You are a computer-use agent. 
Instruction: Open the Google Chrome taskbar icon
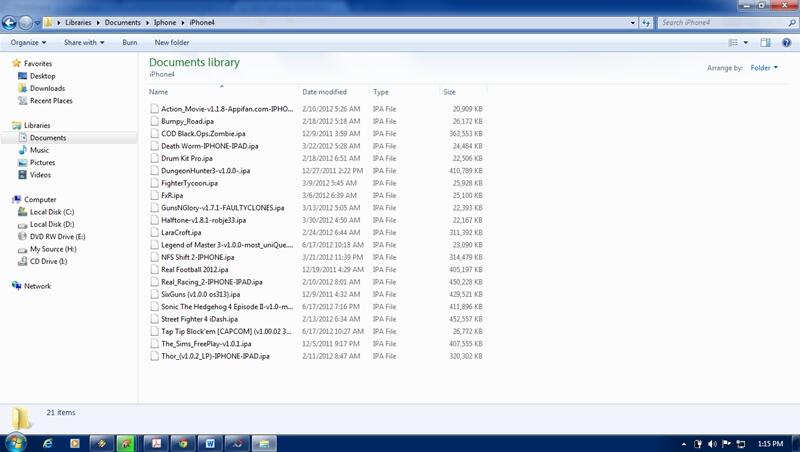(x=183, y=443)
